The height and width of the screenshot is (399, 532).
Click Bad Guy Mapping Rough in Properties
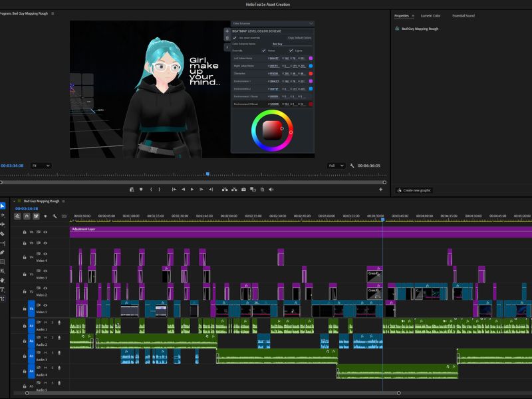[420, 29]
